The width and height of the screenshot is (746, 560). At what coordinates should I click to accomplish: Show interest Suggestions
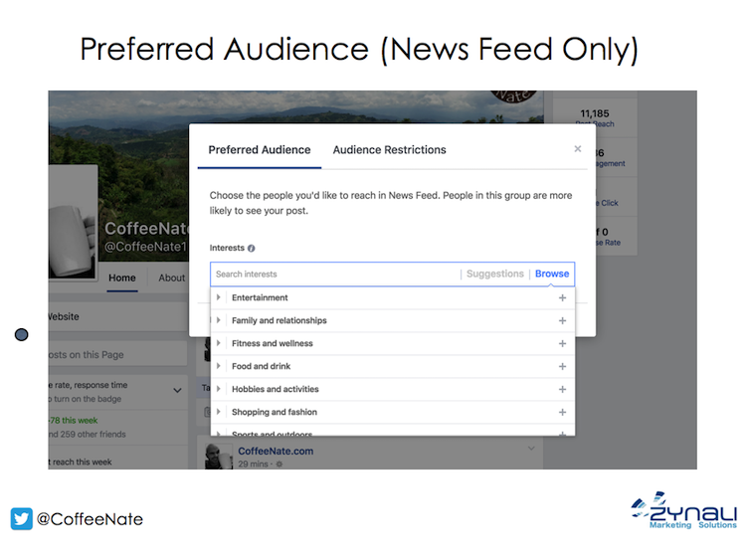[494, 274]
